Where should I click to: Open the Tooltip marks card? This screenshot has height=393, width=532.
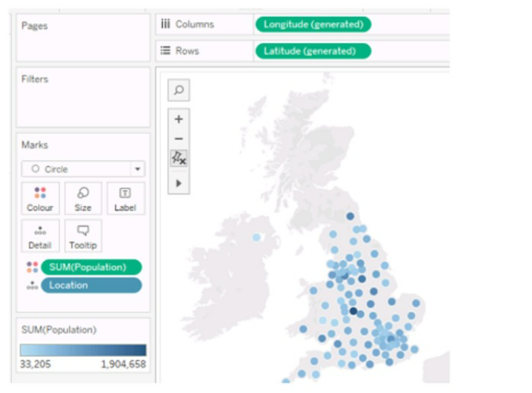coord(83,236)
